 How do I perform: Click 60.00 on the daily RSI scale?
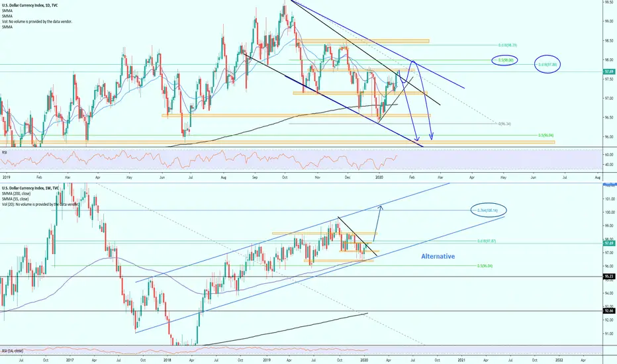click(609, 155)
